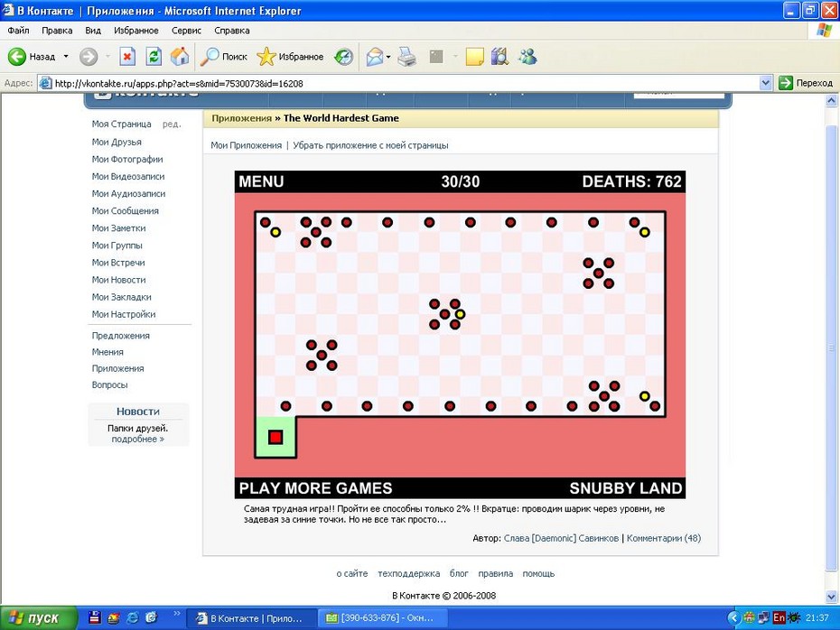The height and width of the screenshot is (630, 840).
Task: Go to Home page icon
Action: [x=180, y=56]
